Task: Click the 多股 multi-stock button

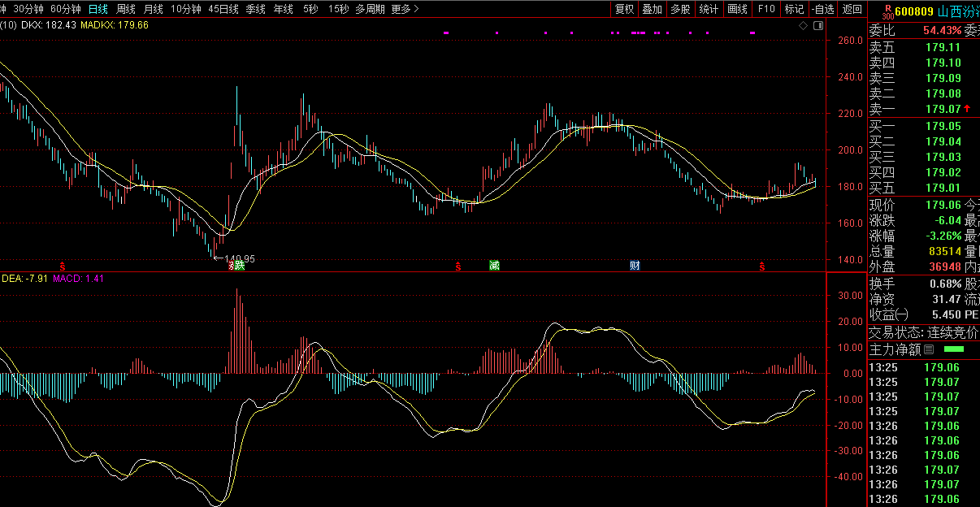Action: click(680, 9)
